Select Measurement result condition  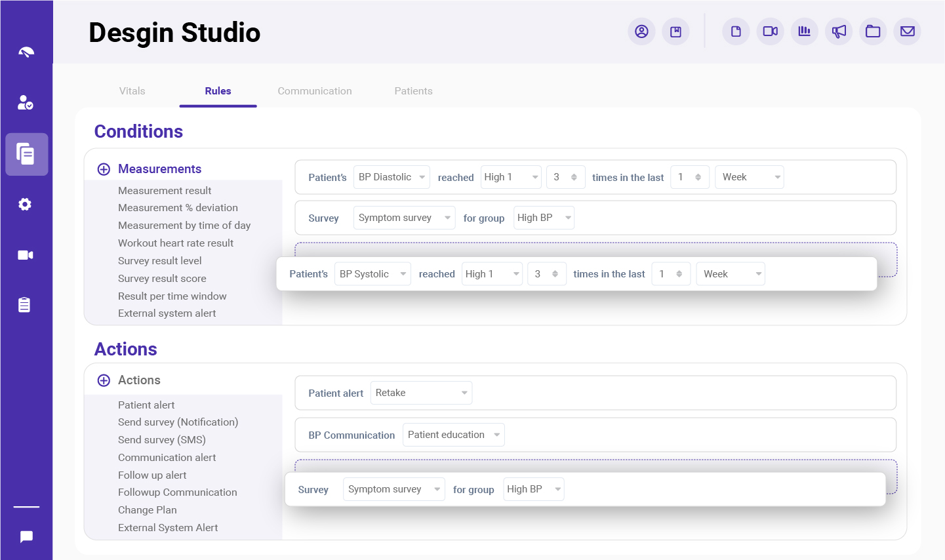[165, 191]
